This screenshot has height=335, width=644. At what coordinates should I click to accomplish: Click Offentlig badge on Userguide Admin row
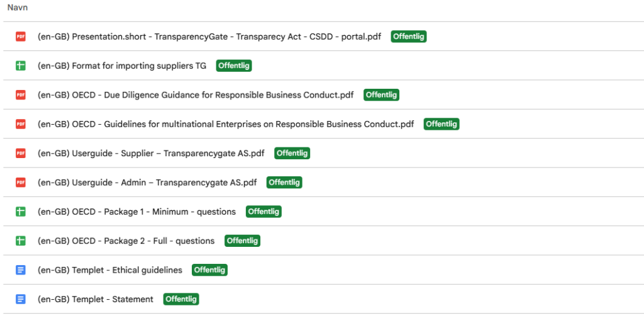(x=284, y=183)
